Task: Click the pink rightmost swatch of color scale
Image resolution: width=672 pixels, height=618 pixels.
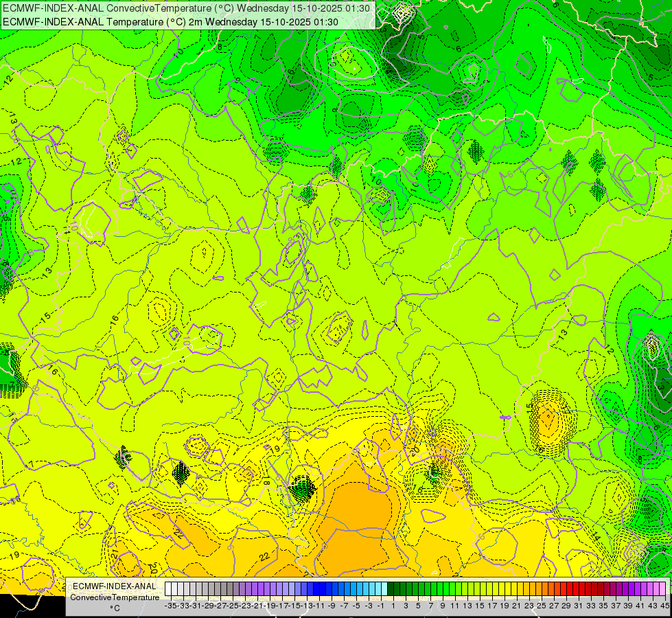Action: tap(662, 589)
